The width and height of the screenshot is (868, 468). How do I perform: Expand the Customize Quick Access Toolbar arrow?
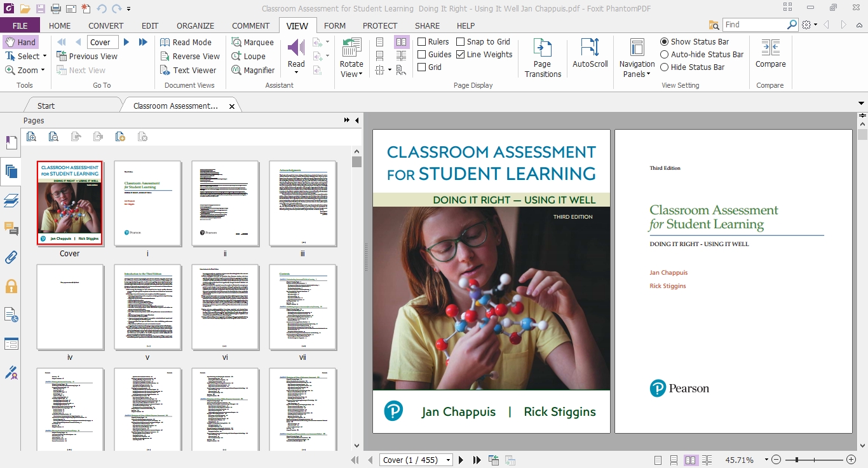(129, 9)
